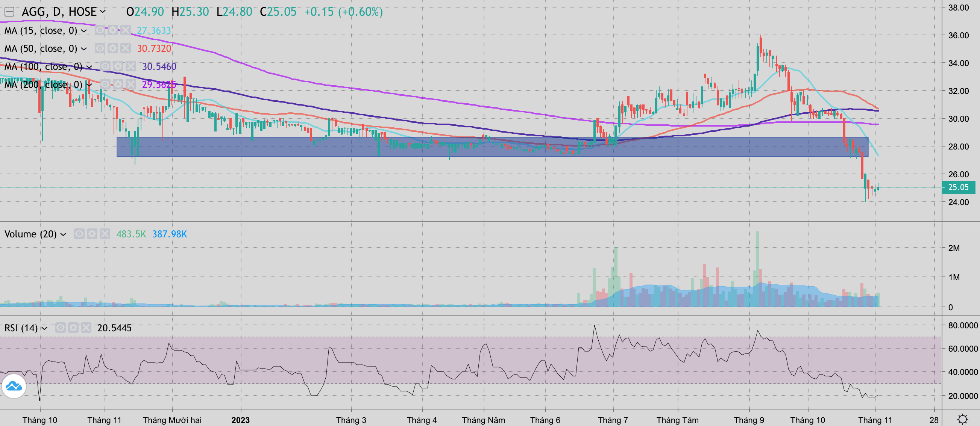Click MA 100 value 30.5460
Image resolution: width=980 pixels, height=426 pixels.
pos(159,66)
